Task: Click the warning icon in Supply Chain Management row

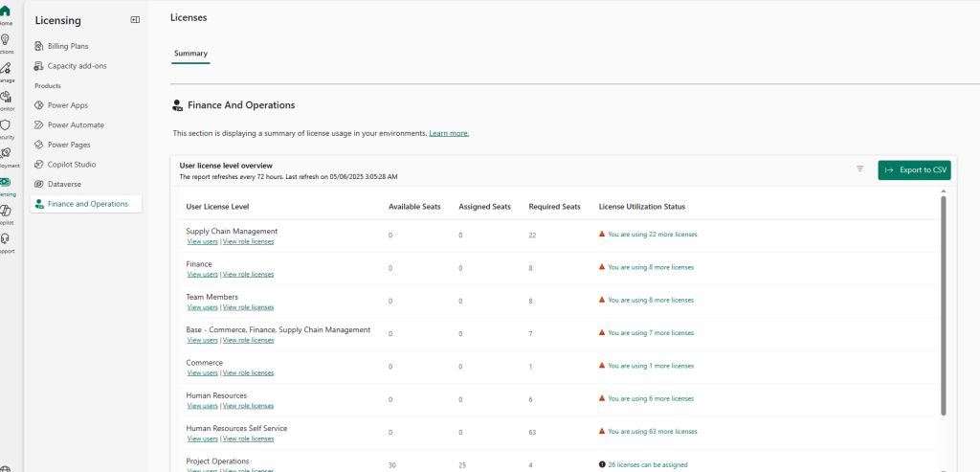Action: [x=602, y=234]
